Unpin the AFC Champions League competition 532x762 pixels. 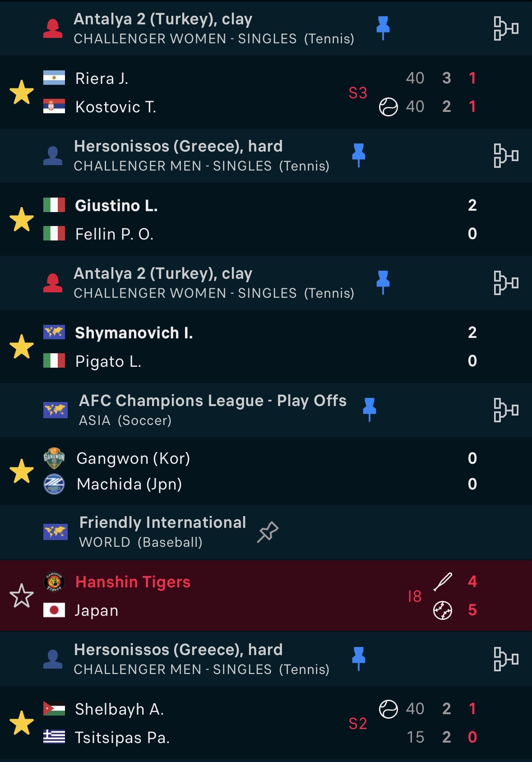[370, 409]
